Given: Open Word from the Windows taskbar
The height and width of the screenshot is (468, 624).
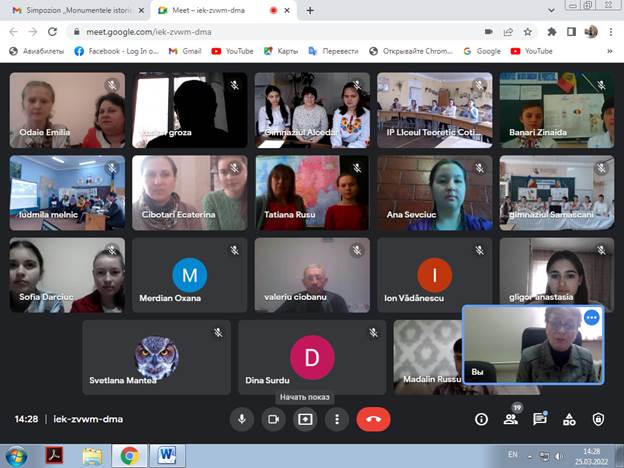Looking at the screenshot, I should tap(166, 456).
